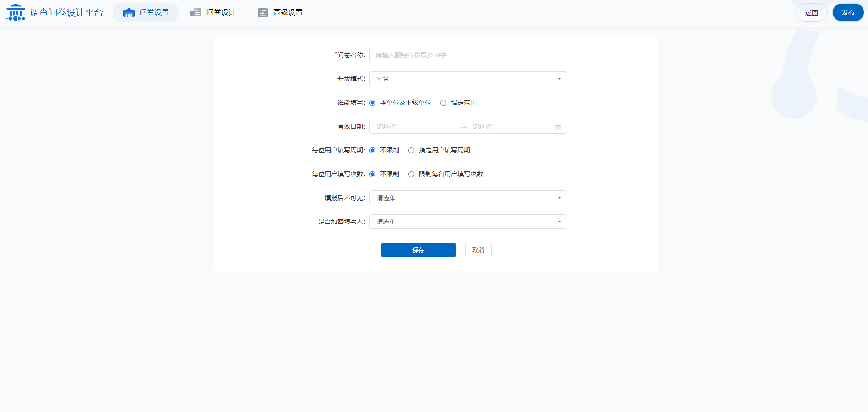
Task: Focus the 问卷名称 input field
Action: point(468,55)
